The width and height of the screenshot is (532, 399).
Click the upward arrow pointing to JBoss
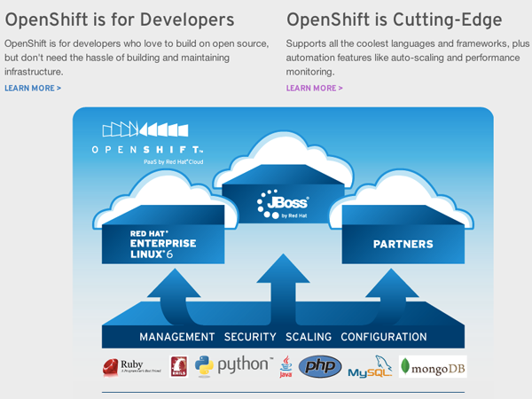coord(284,288)
